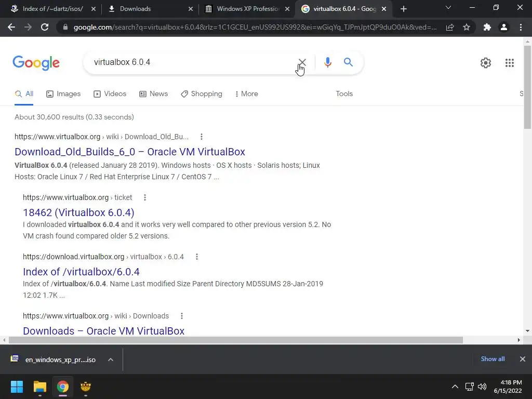Click the Chrome taskbar icon

(63, 387)
